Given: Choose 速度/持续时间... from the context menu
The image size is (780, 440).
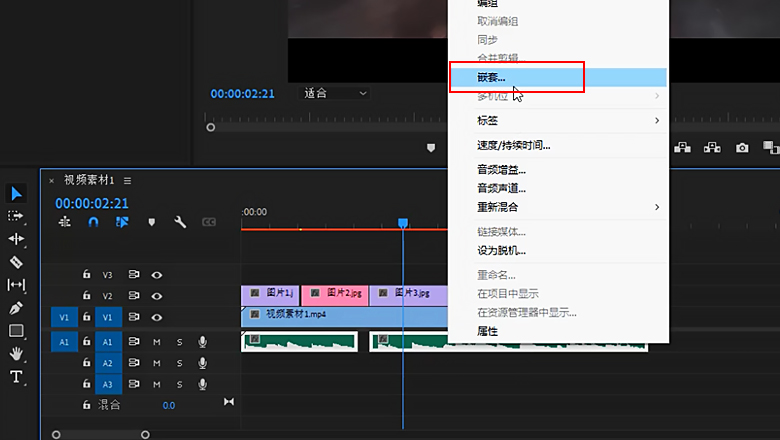Looking at the screenshot, I should (x=514, y=145).
